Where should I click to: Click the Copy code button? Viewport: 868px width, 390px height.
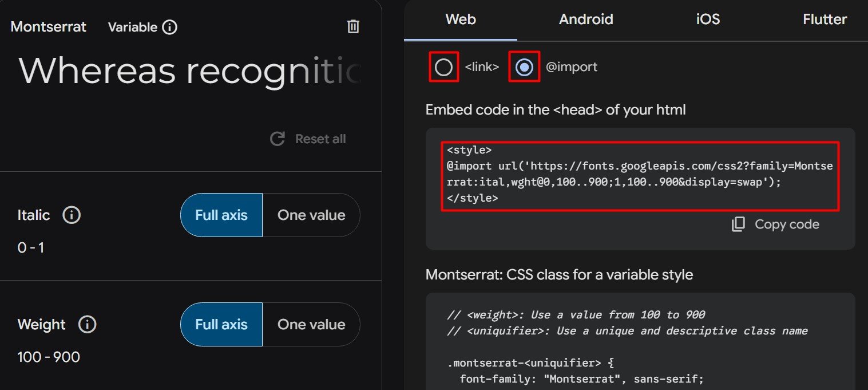(x=775, y=224)
